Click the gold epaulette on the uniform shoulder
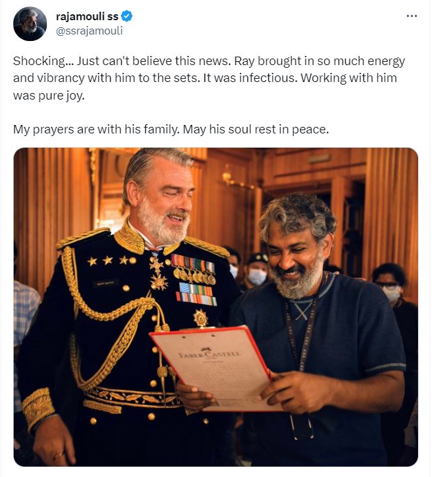Viewport: 448px width, 477px height. (x=81, y=238)
